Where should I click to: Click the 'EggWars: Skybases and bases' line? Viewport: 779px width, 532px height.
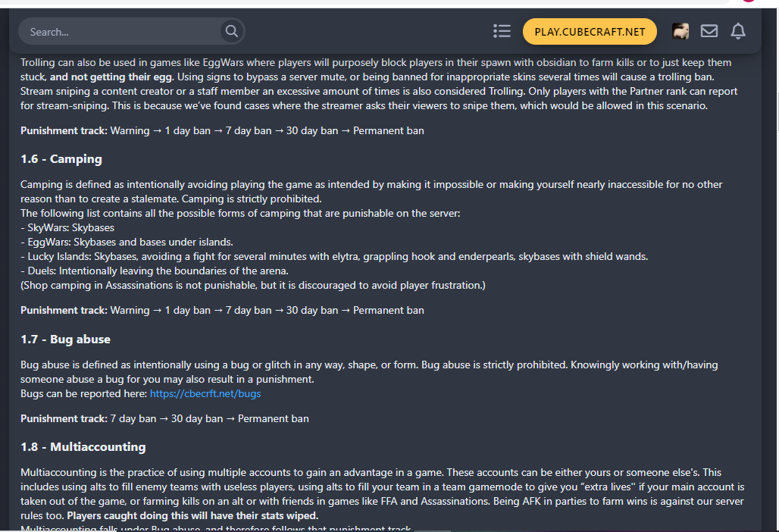click(x=127, y=242)
